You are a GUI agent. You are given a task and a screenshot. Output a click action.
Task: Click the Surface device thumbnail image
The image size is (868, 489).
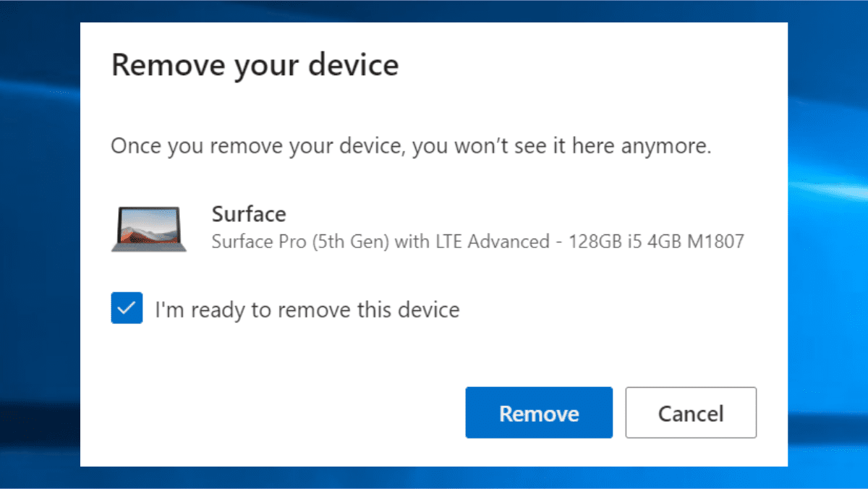tap(149, 229)
